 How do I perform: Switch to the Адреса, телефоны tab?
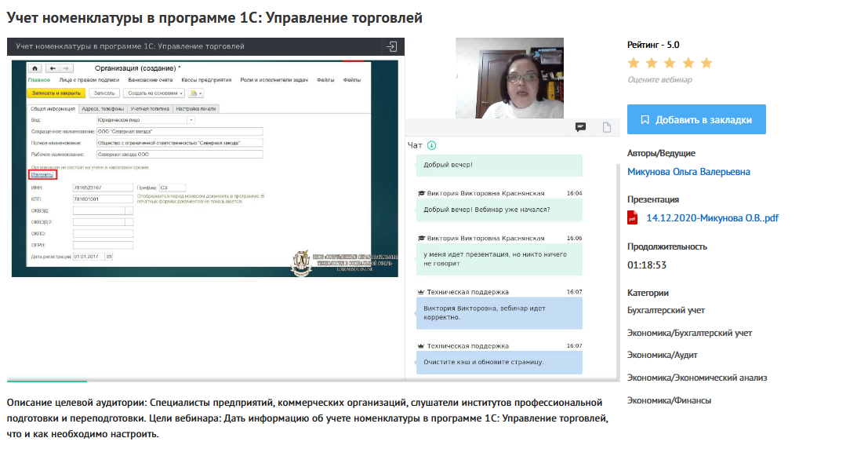pyautogui.click(x=103, y=109)
